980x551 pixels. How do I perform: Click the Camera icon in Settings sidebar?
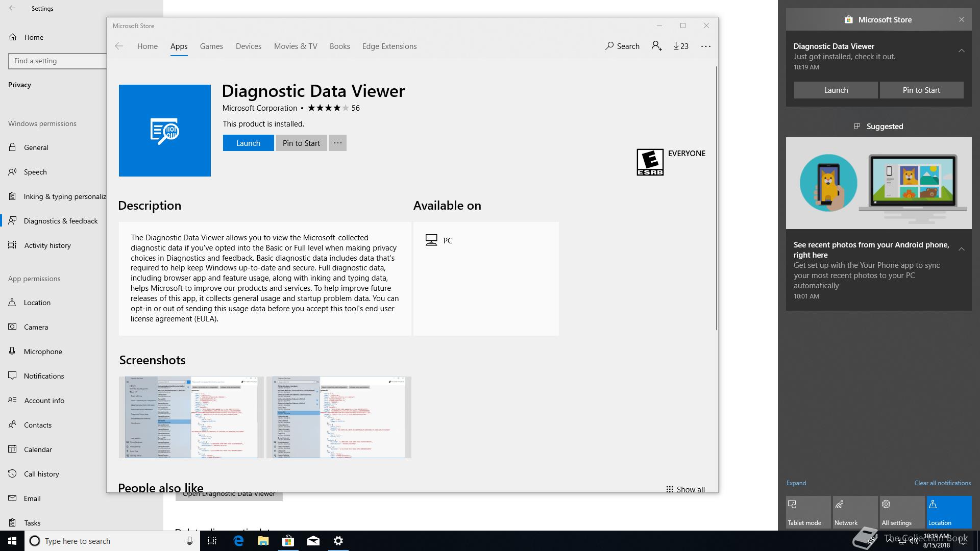pyautogui.click(x=12, y=327)
